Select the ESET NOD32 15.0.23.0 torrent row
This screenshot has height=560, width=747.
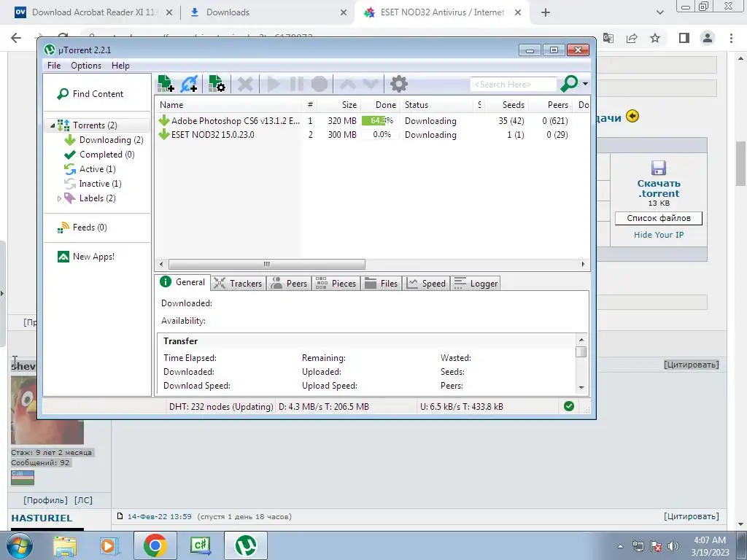(x=371, y=135)
